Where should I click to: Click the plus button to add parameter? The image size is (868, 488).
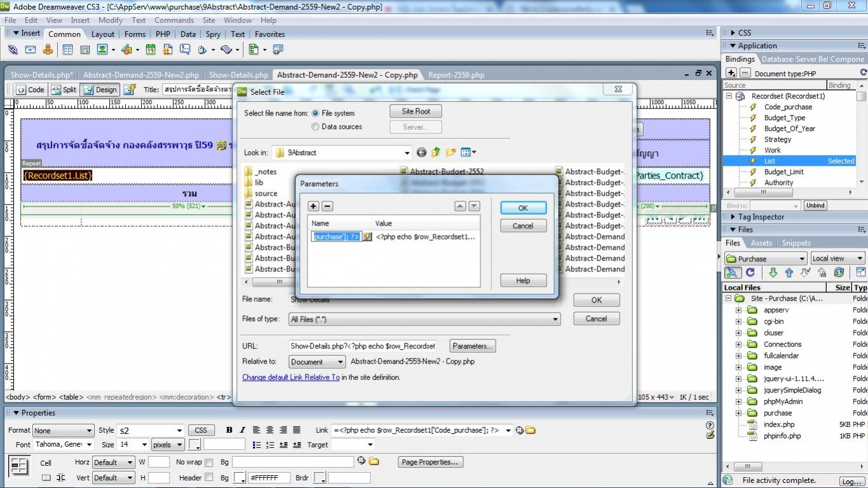pos(313,206)
